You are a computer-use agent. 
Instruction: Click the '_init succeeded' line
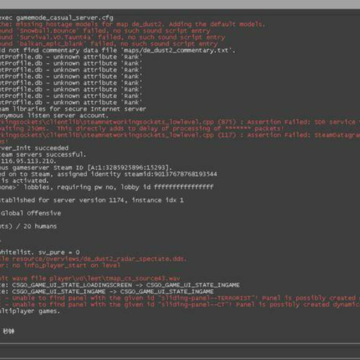[x=34, y=148]
